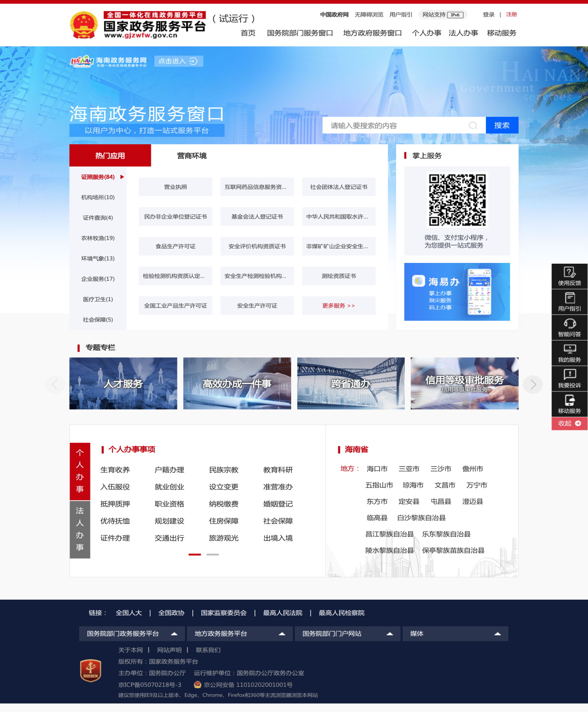Click the 登录 link

coord(488,15)
